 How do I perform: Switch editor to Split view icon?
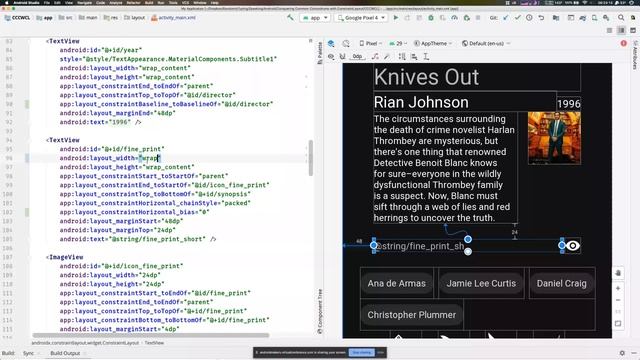point(621,31)
